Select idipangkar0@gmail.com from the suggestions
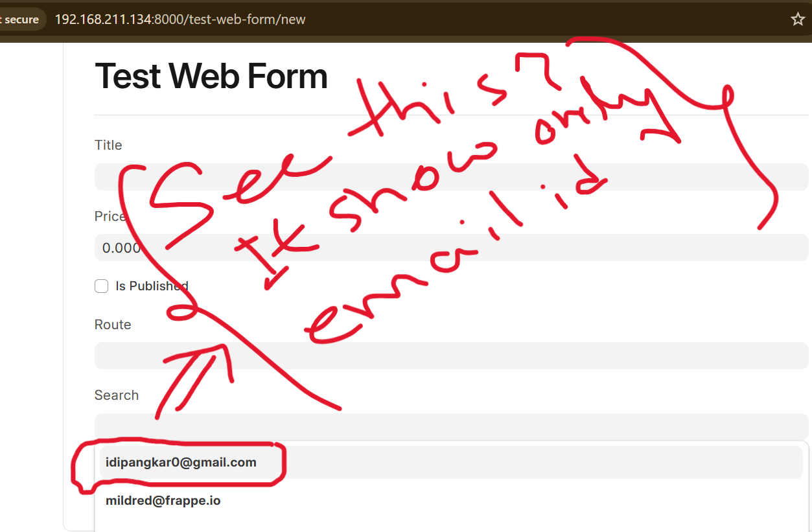Image resolution: width=812 pixels, height=532 pixels. [x=451, y=463]
